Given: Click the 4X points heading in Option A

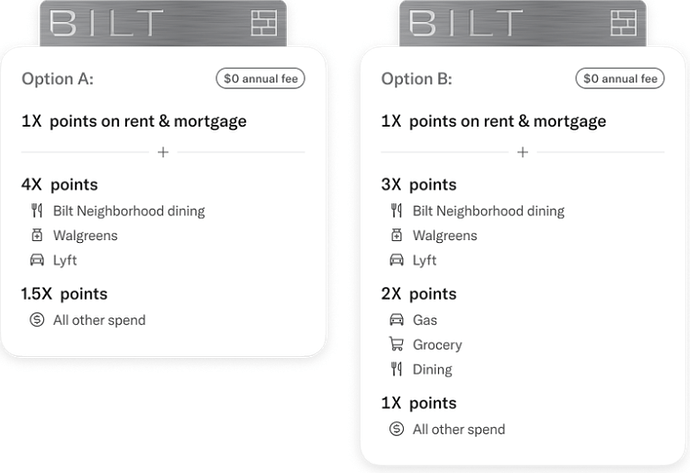Looking at the screenshot, I should tap(59, 185).
